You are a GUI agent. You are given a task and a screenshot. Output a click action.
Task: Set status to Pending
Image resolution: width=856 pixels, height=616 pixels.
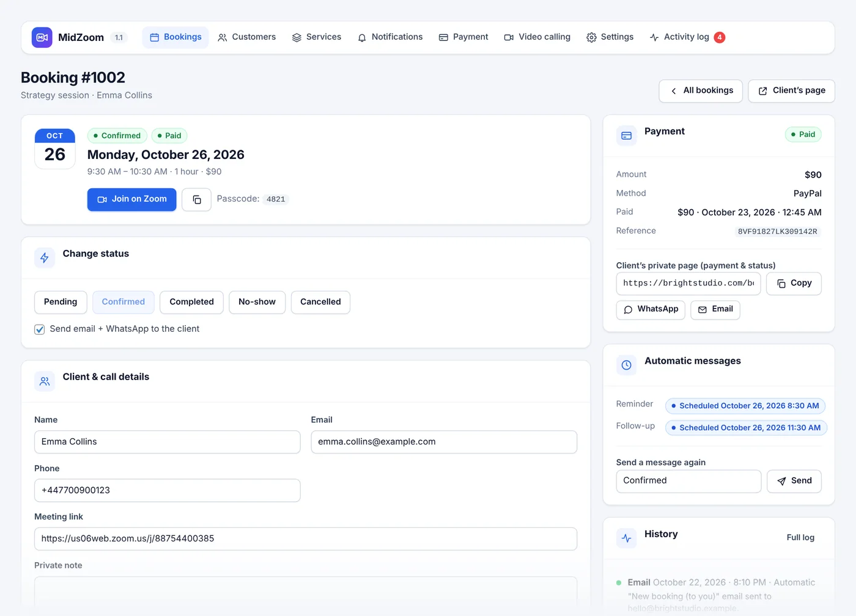coord(61,302)
